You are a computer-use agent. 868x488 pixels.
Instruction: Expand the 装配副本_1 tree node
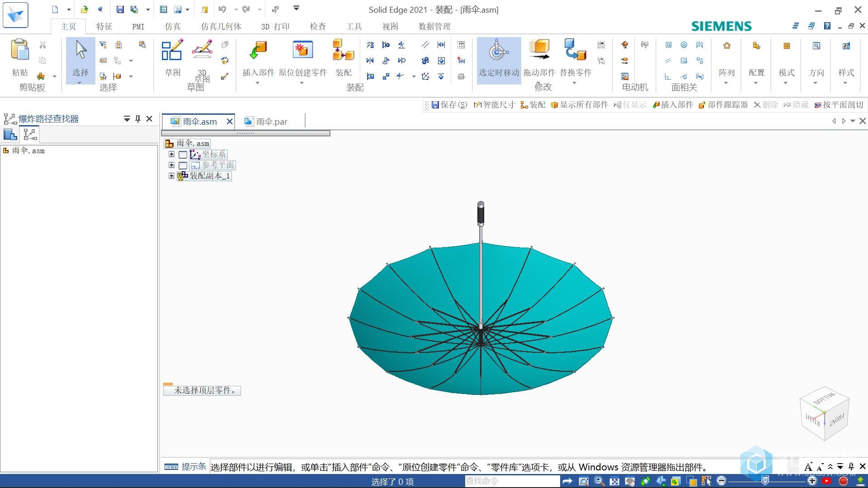pyautogui.click(x=171, y=176)
